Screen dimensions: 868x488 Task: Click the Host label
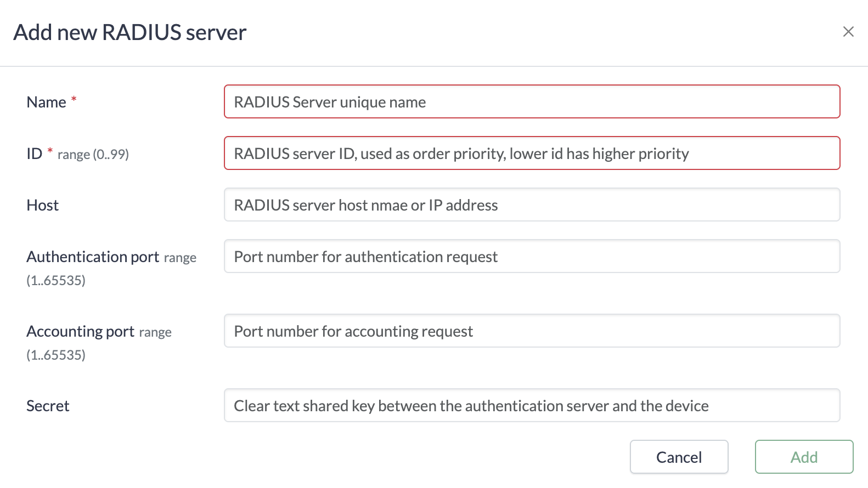coord(42,206)
